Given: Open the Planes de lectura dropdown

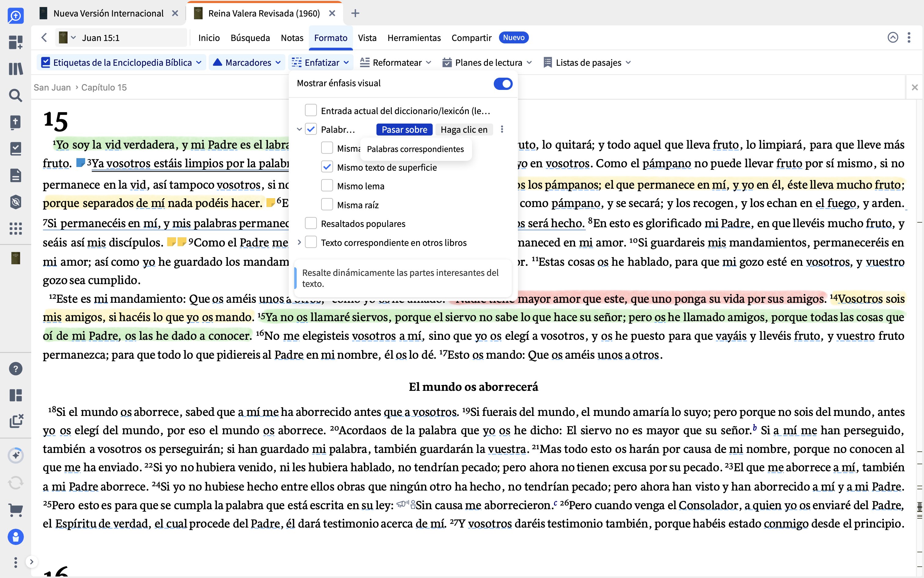Looking at the screenshot, I should 487,62.
